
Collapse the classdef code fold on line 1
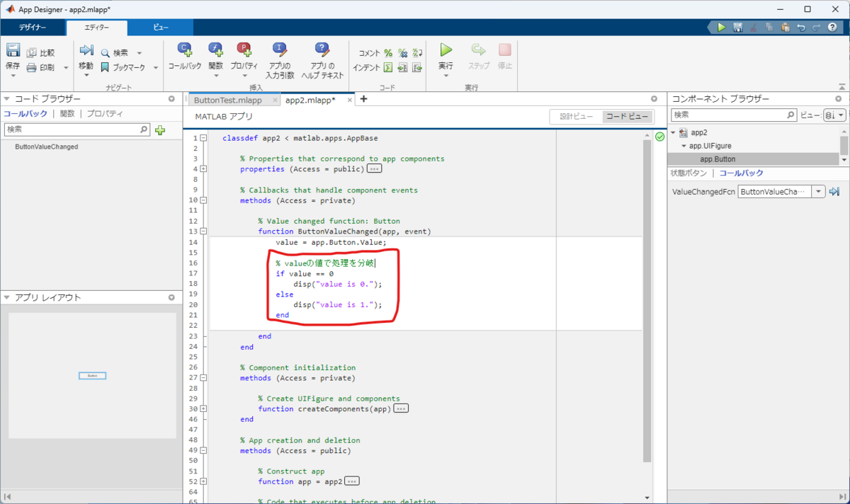[204, 139]
